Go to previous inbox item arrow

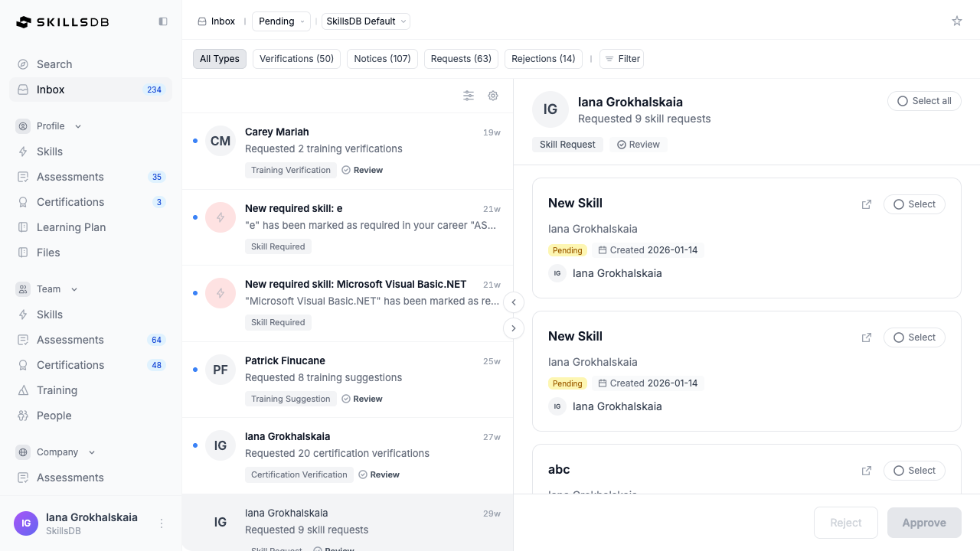[514, 302]
